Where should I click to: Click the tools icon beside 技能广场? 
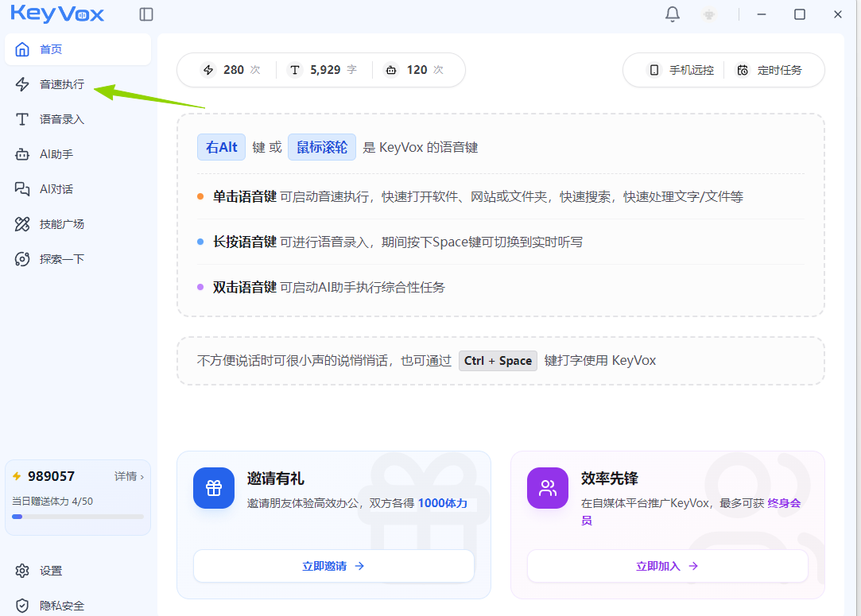tap(22, 224)
